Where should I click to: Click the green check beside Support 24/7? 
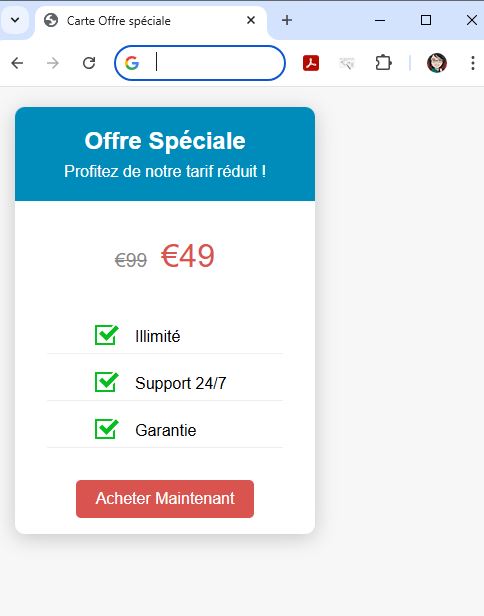[x=106, y=382]
